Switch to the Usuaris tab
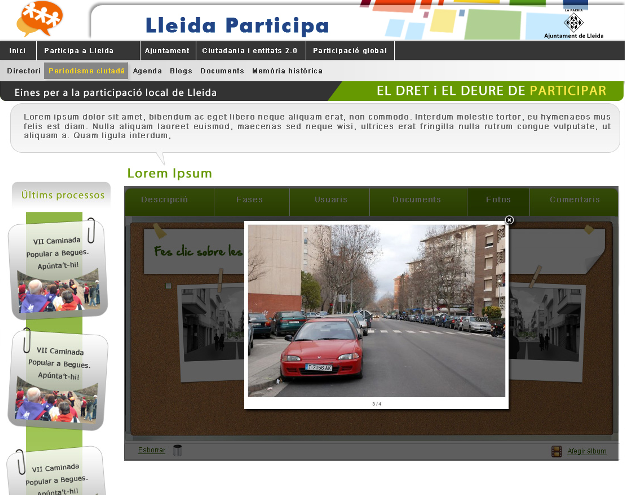 pyautogui.click(x=330, y=202)
